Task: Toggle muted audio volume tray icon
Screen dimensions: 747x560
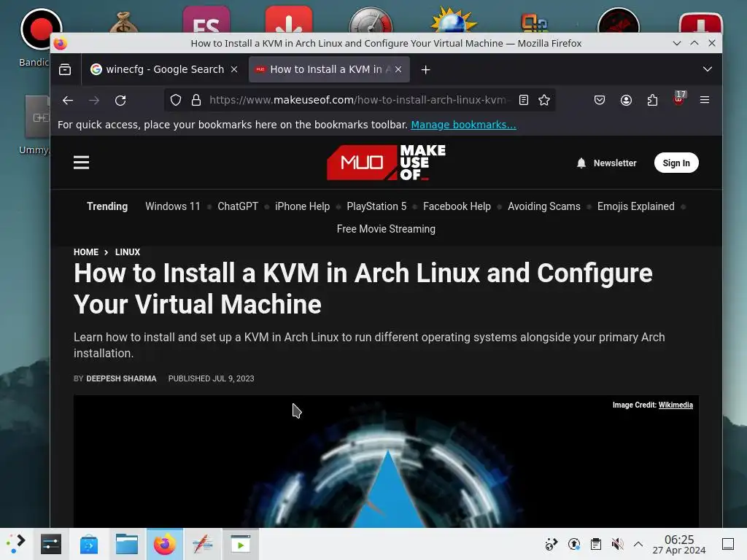Action: 617,544
